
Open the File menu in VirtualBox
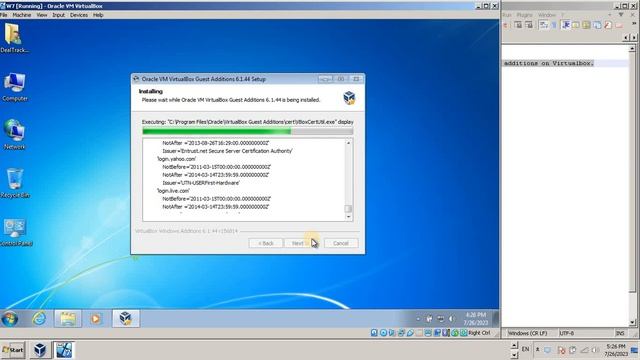coord(4,15)
